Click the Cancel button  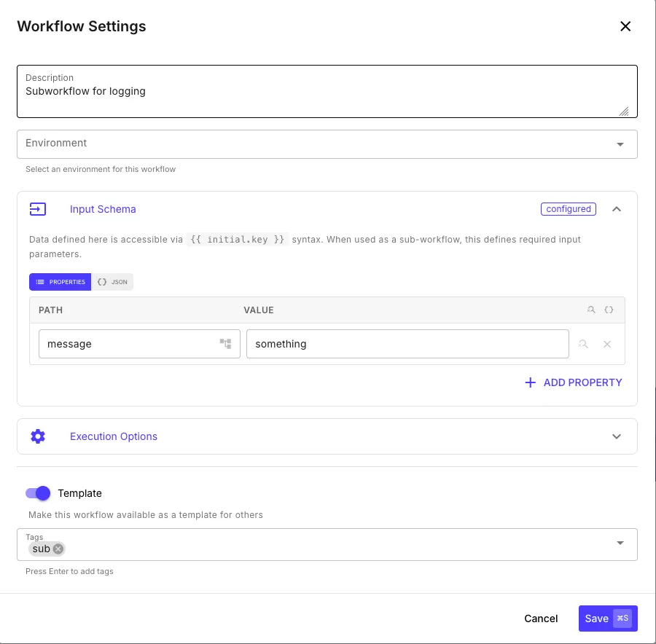point(541,618)
